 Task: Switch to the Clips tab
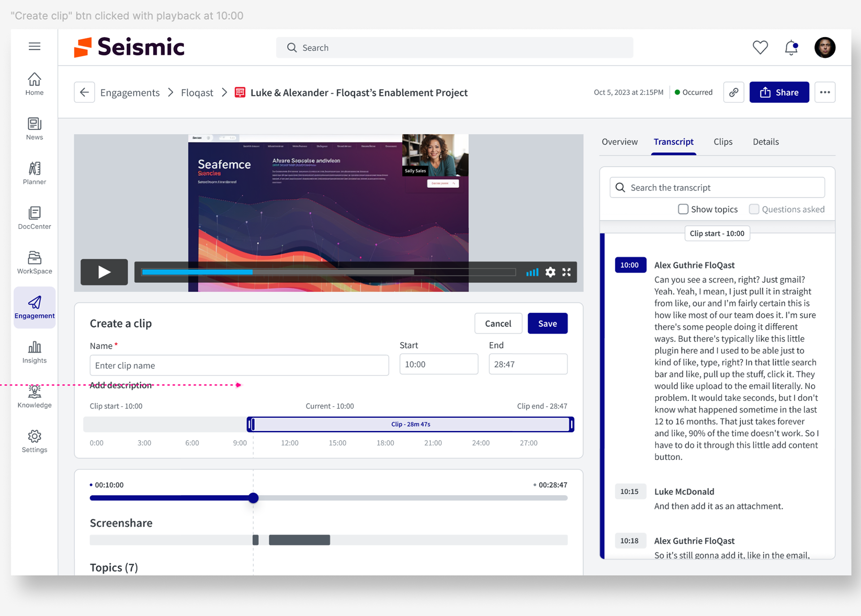tap(723, 142)
